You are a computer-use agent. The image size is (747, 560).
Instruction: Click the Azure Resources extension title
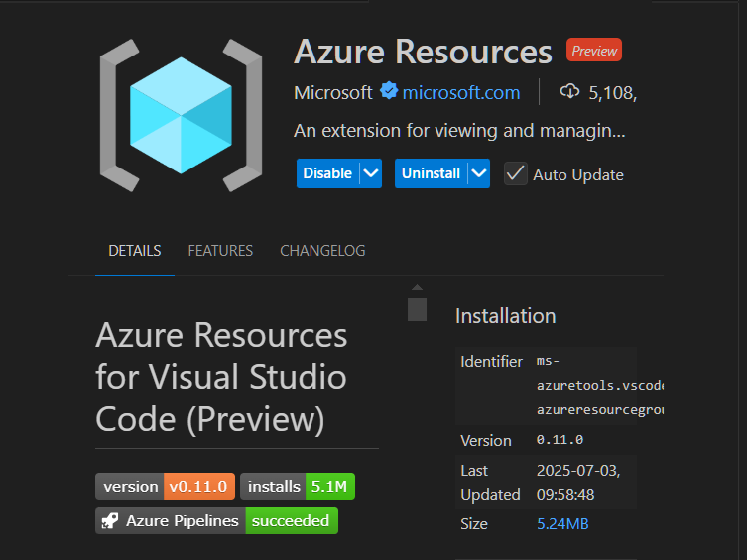tap(423, 52)
